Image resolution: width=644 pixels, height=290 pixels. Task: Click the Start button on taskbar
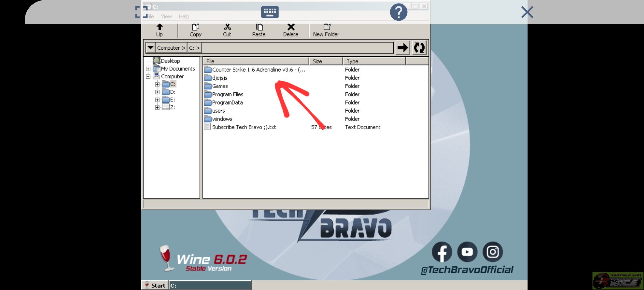click(155, 285)
